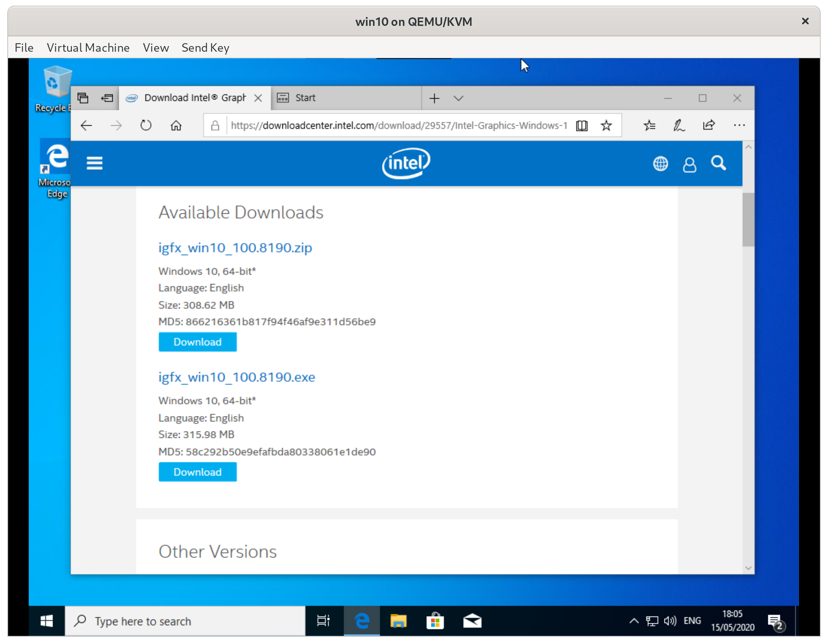This screenshot has height=644, width=828.
Task: Launch File Explorer from the taskbar
Action: pos(399,621)
